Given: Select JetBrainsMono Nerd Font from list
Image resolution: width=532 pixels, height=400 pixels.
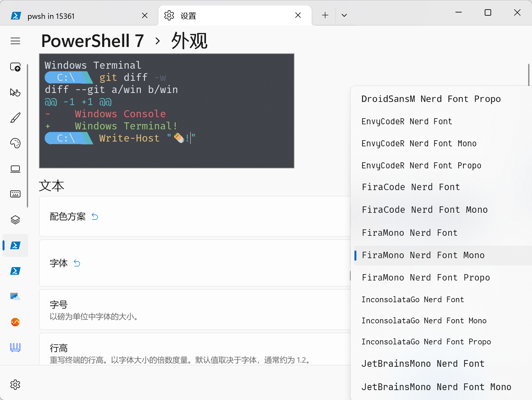Looking at the screenshot, I should coord(423,364).
